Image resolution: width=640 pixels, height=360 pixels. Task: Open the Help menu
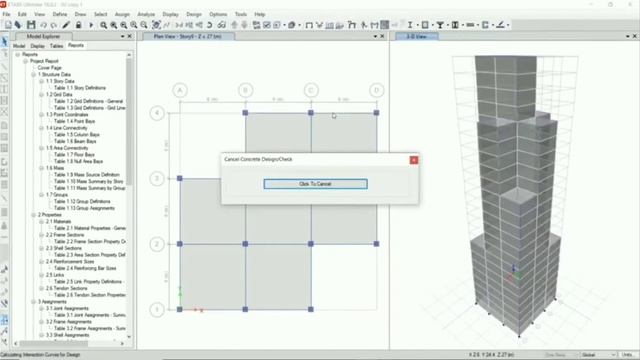click(x=260, y=14)
